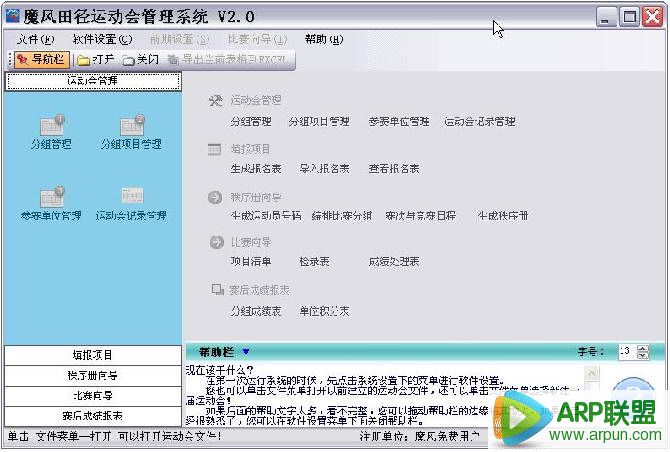
Task: Open 分组管理 icon in sidebar
Action: click(51, 133)
